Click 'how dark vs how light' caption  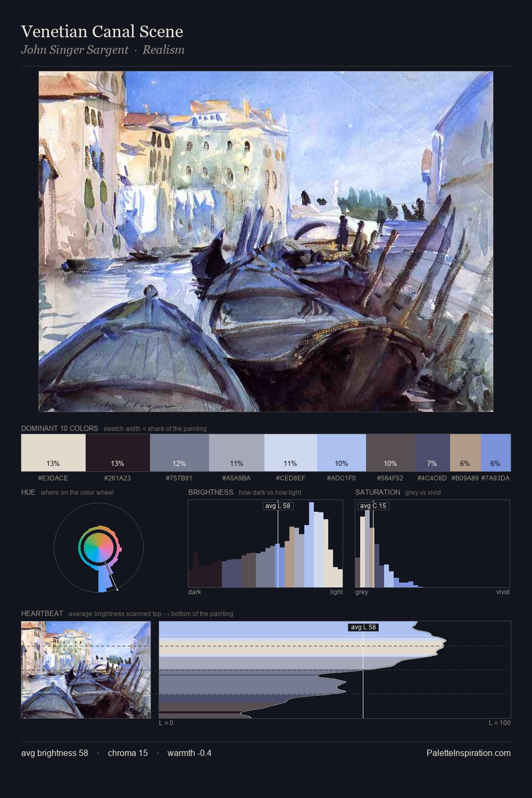(x=270, y=492)
